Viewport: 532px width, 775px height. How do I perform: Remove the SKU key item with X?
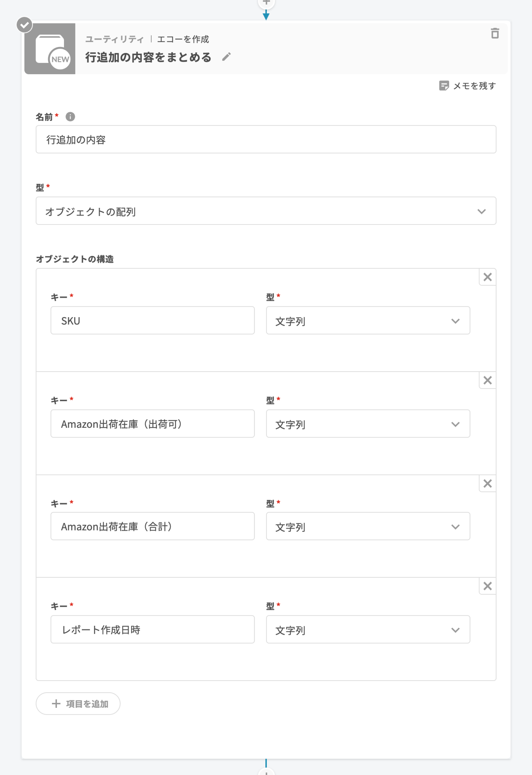click(487, 277)
